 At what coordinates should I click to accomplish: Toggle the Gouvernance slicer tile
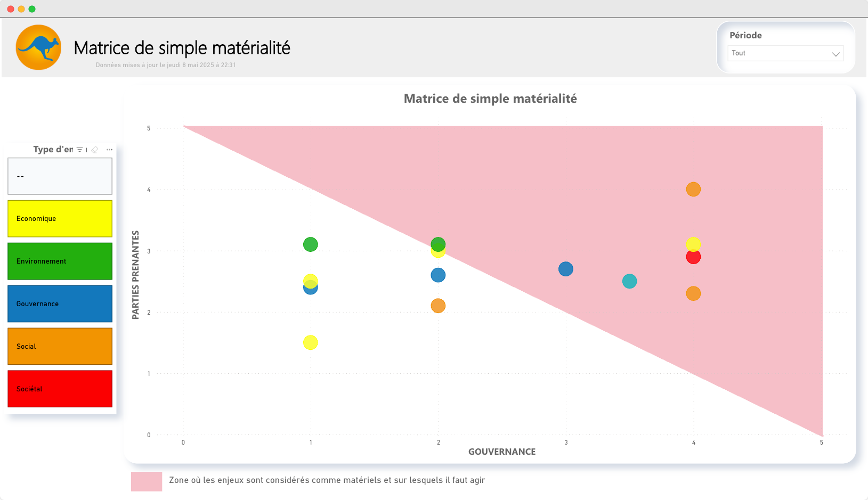[x=60, y=304]
